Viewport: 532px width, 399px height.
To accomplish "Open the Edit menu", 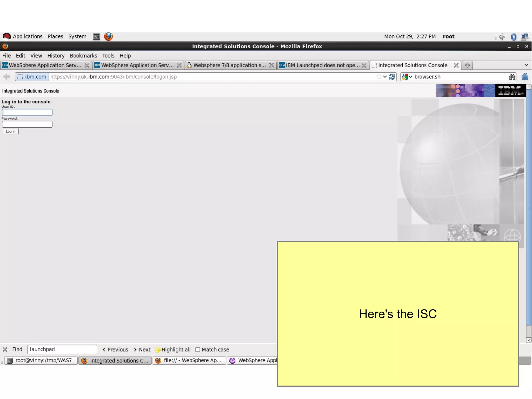I will coord(21,56).
